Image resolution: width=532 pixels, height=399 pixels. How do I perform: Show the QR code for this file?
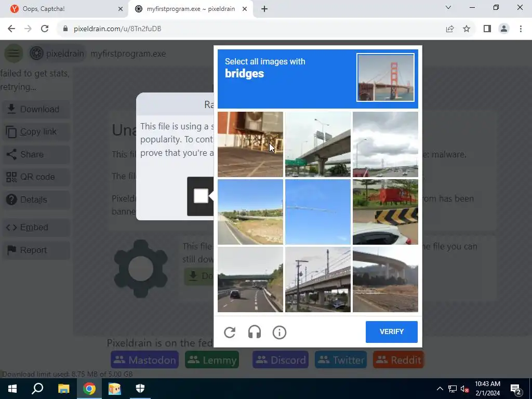coord(36,177)
